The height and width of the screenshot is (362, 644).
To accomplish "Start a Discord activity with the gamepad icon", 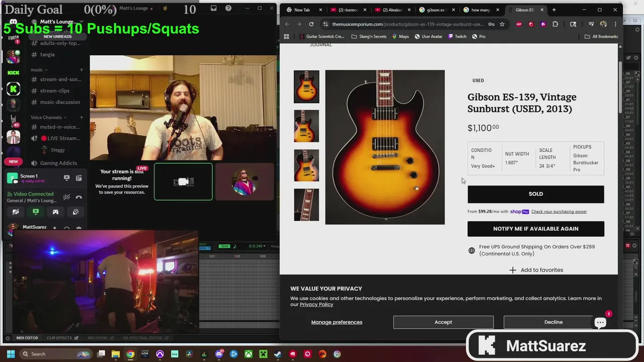I will point(55,212).
